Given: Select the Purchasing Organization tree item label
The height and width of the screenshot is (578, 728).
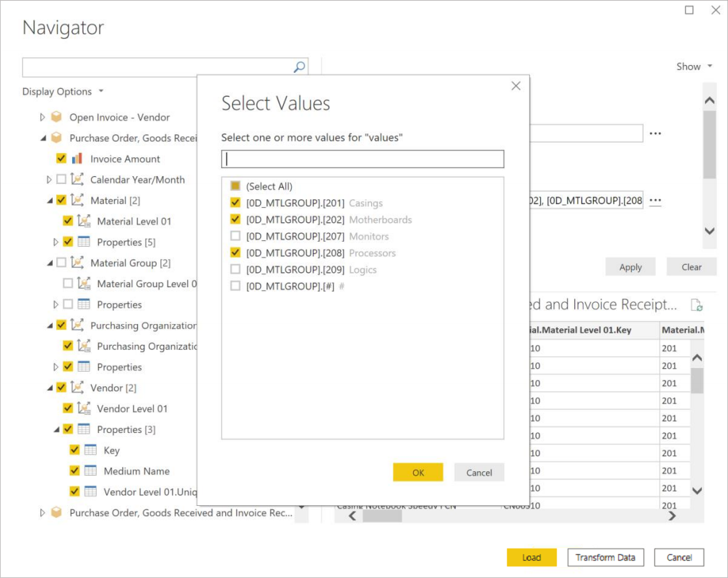Looking at the screenshot, I should (x=144, y=325).
